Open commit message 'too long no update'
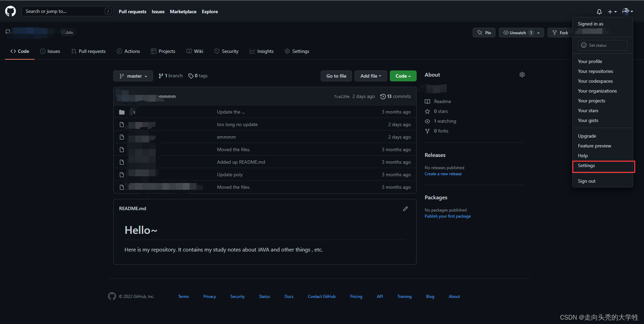This screenshot has height=324, width=644. 237,124
